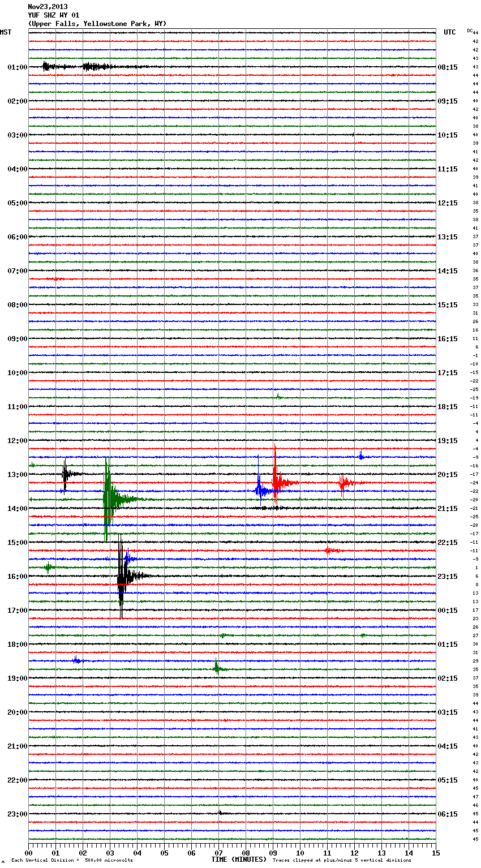This screenshot has width=481, height=868.
Task: Select the 07:00 MST time label
Action: [x=17, y=271]
